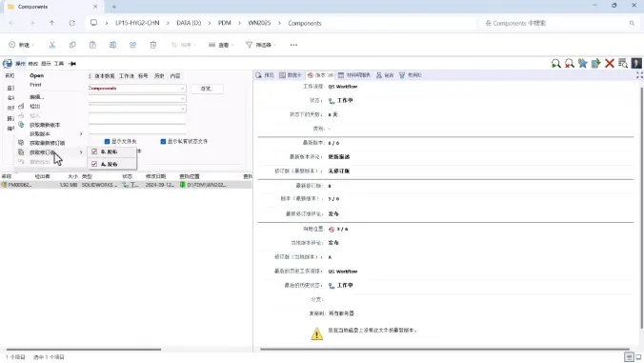Screen dimensions: 644x363
Task: Switch to the 材料明细表 tab
Action: click(x=353, y=75)
